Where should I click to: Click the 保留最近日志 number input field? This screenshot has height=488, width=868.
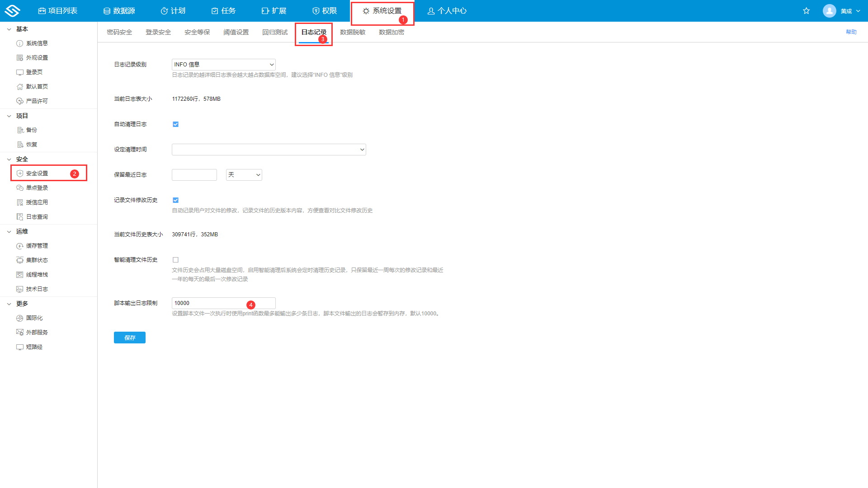point(194,175)
